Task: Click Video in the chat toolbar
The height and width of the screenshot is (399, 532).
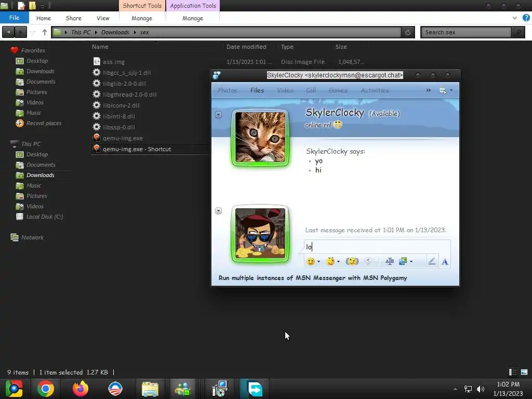Action: [285, 90]
